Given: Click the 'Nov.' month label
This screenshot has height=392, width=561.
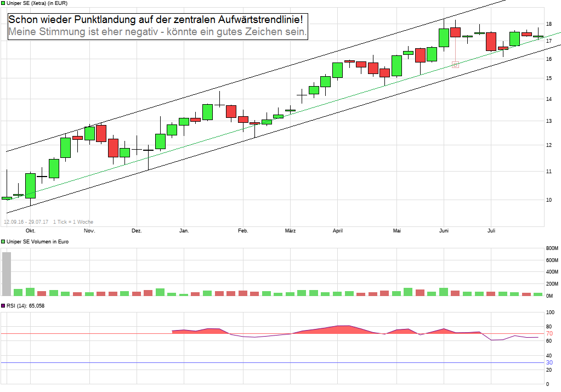Looking at the screenshot, I should [89, 231].
